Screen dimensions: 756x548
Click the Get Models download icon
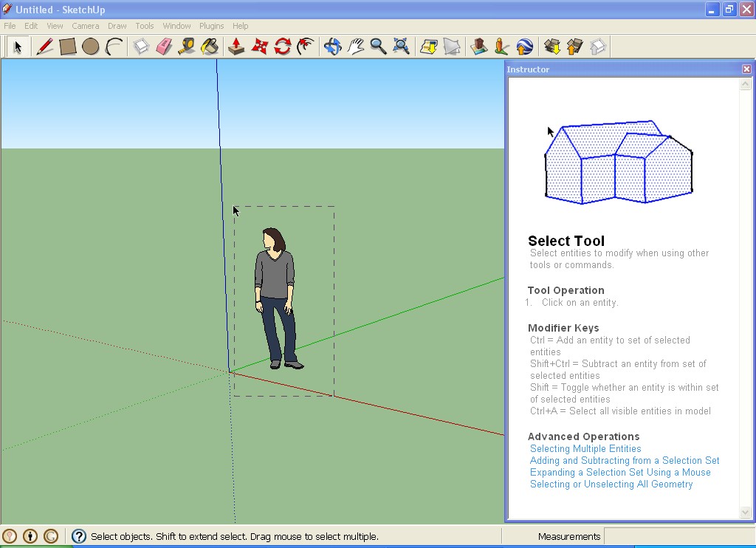[552, 46]
